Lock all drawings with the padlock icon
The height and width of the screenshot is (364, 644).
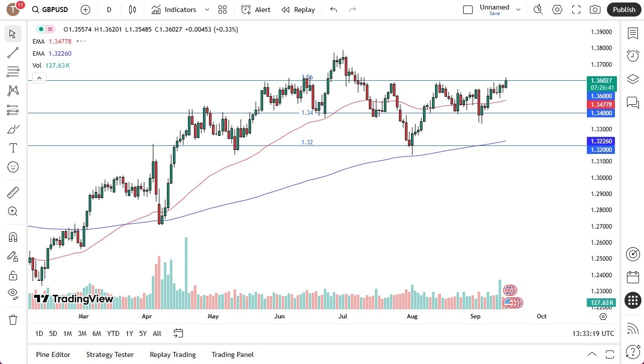13,275
